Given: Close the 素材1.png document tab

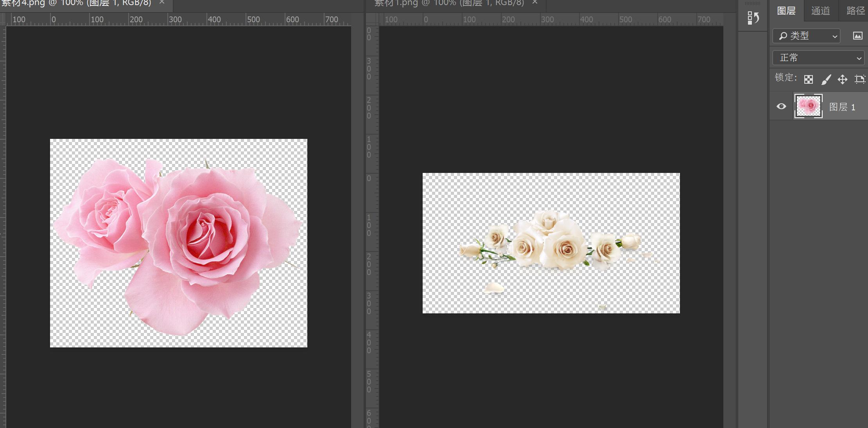Looking at the screenshot, I should (x=535, y=2).
